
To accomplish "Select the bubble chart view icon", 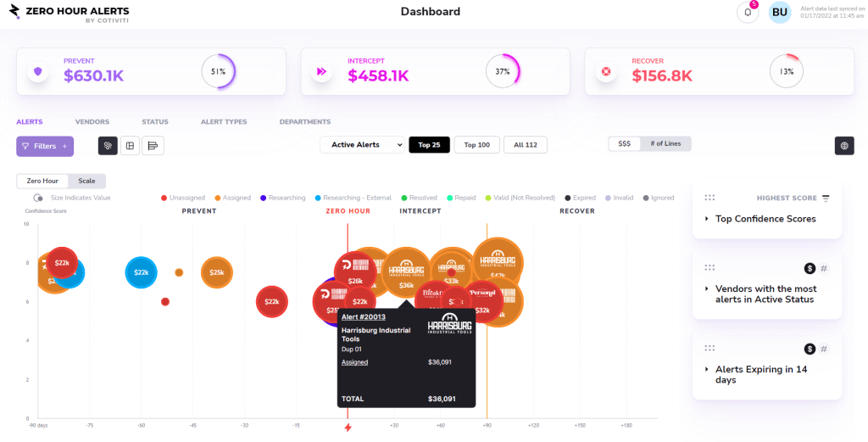I will [108, 146].
